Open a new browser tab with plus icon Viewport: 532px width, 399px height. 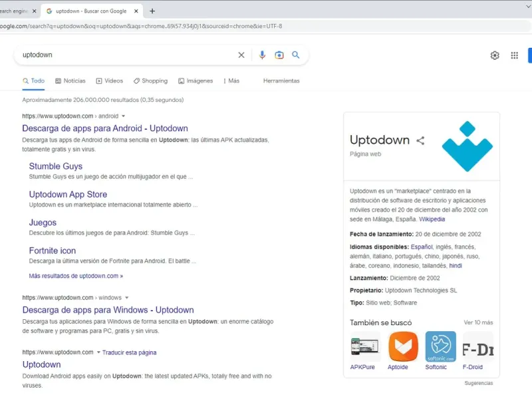(x=152, y=11)
